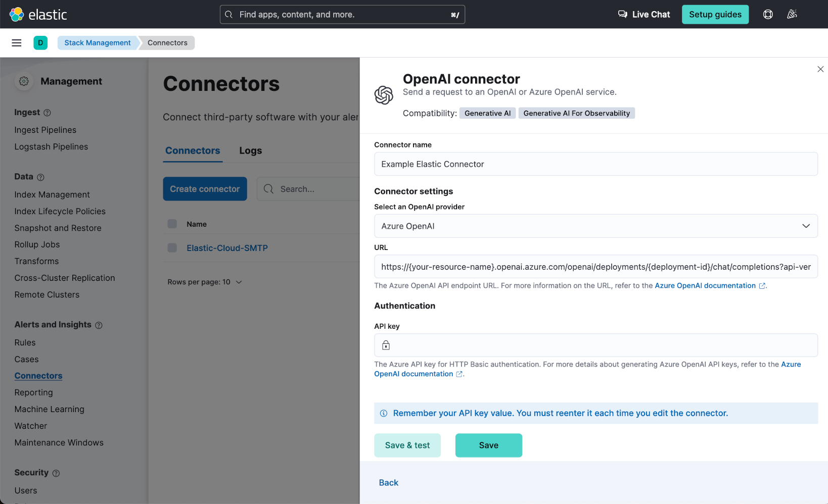Click the Management gear icon in the sidebar

24,81
